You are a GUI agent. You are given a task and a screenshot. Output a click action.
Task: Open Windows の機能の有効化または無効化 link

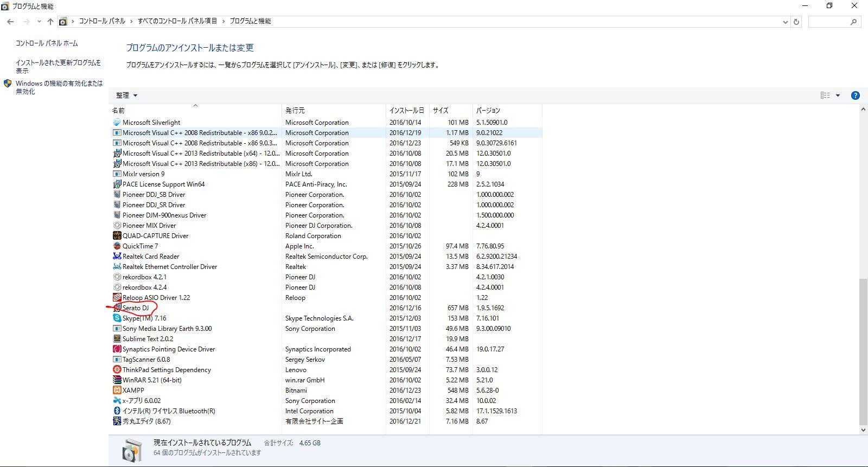click(x=59, y=87)
